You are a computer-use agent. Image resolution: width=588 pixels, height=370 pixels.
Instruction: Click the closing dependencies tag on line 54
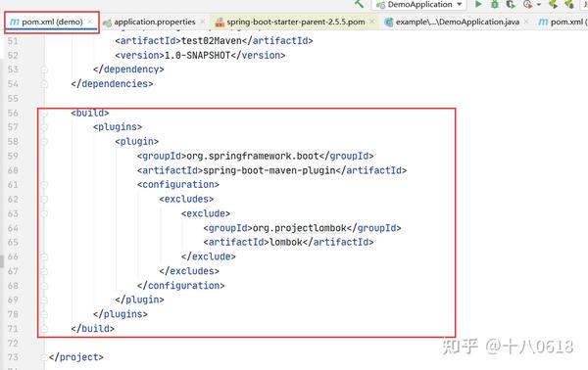[112, 84]
